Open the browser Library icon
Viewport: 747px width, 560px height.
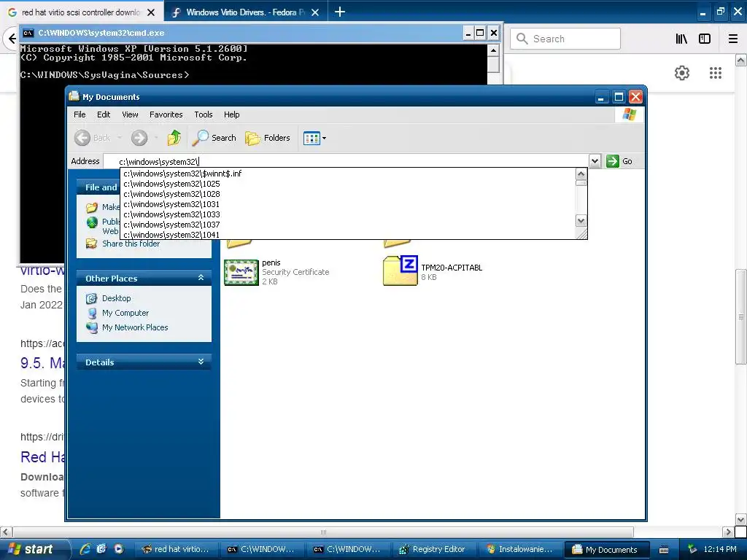coord(681,39)
